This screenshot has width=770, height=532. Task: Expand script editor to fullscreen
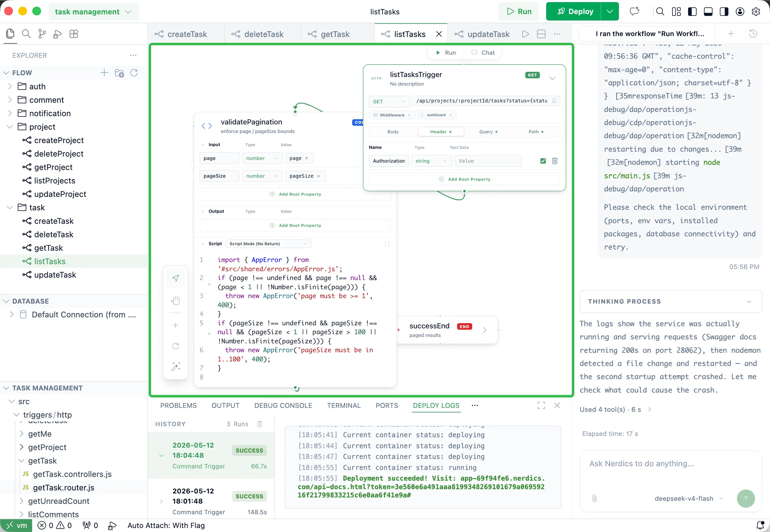(387, 244)
